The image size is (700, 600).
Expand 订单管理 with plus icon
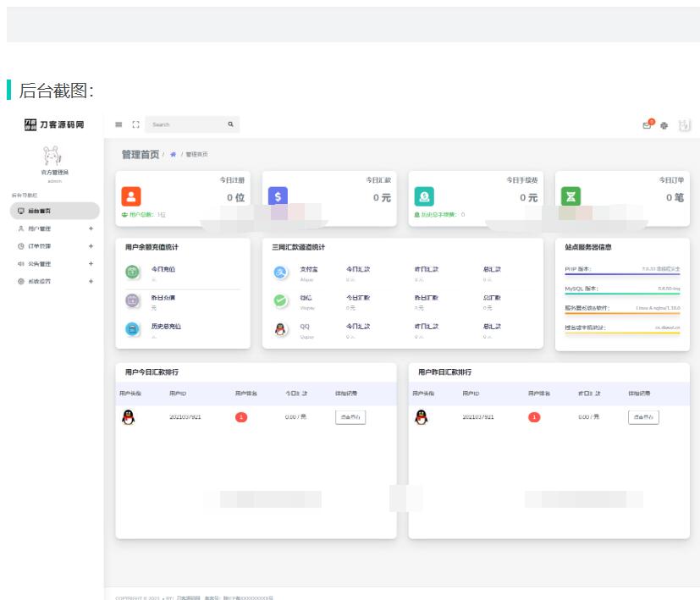(91, 246)
